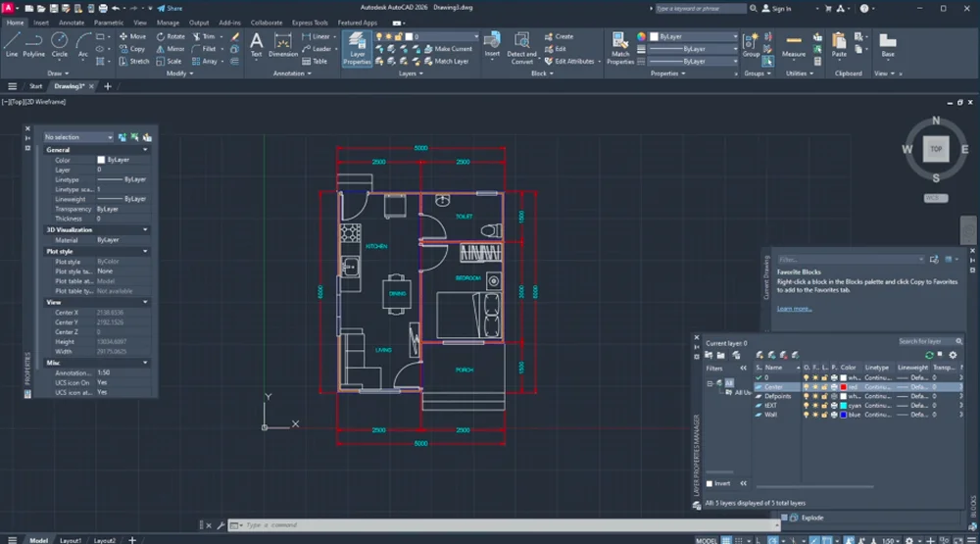980x544 pixels.
Task: Collapse the General section in Properties palette
Action: click(145, 150)
